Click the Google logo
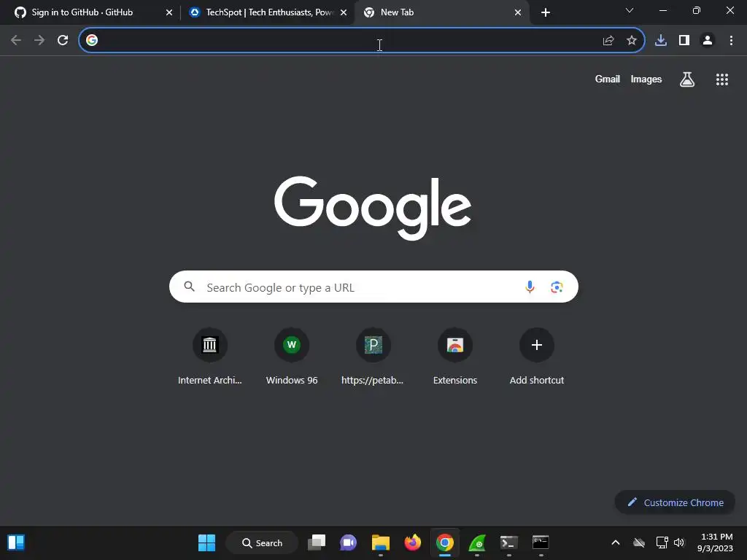Screen dimensions: 747x560 (x=373, y=208)
